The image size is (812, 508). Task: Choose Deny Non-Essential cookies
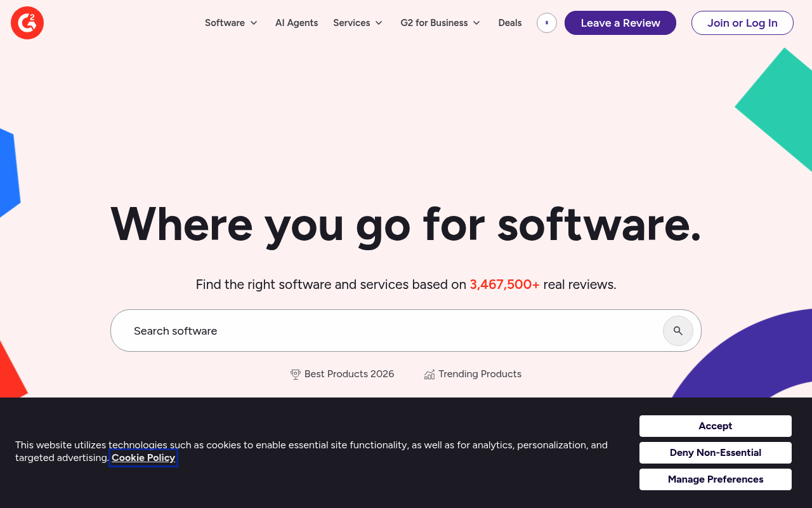(716, 453)
